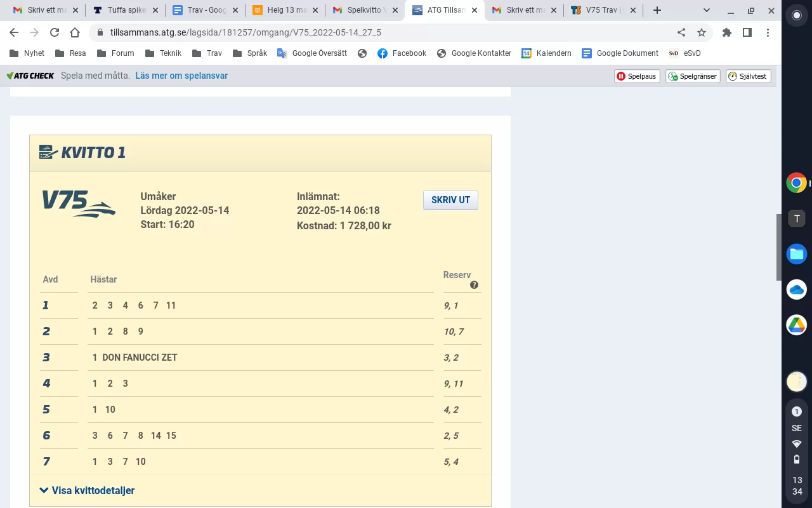Reload the page
812x508 pixels.
click(55, 32)
